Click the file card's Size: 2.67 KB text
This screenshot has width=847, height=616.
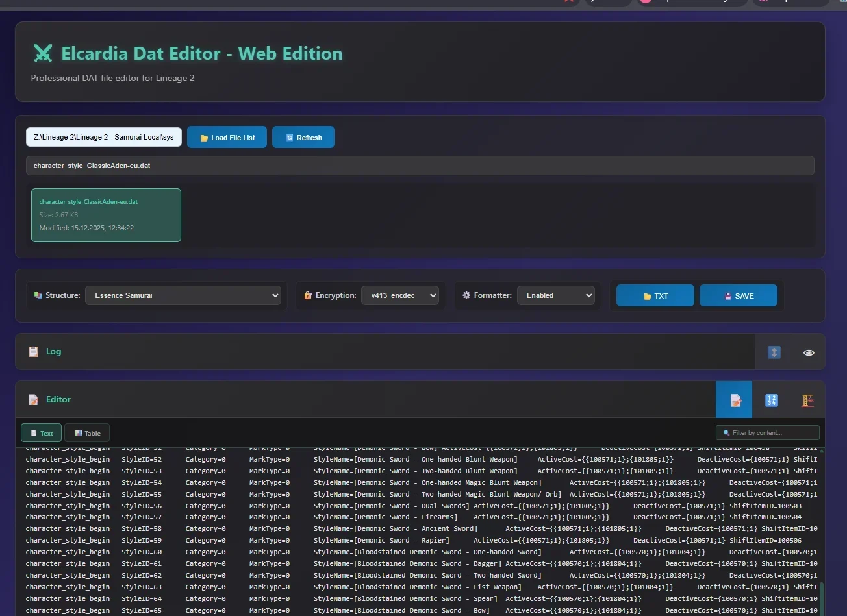(x=58, y=215)
